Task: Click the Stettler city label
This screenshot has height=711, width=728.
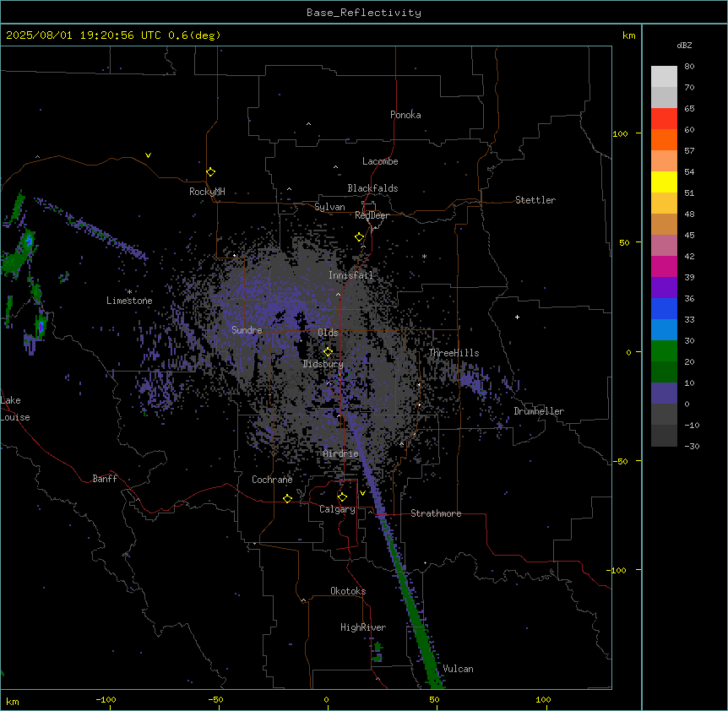Action: click(535, 200)
